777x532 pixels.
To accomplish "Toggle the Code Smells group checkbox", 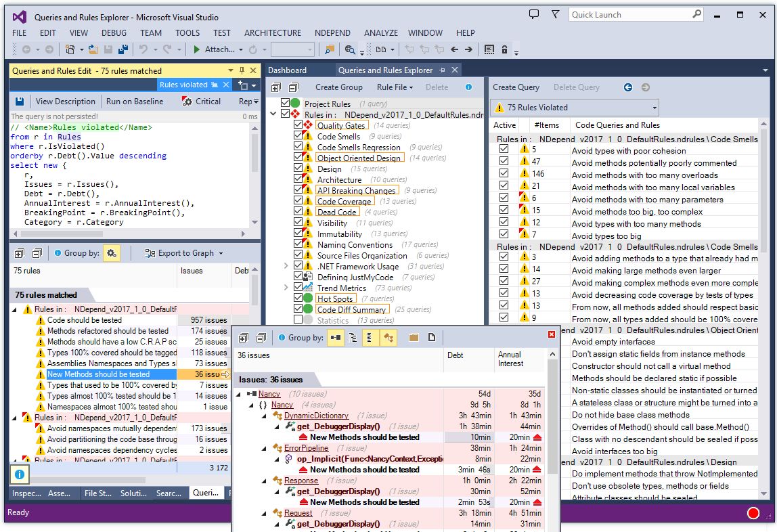I will (298, 136).
